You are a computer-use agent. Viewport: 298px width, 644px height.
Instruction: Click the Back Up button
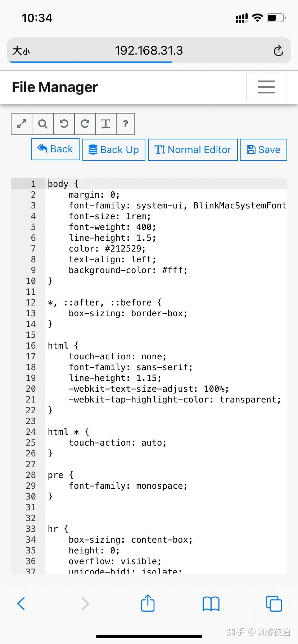[x=114, y=149]
